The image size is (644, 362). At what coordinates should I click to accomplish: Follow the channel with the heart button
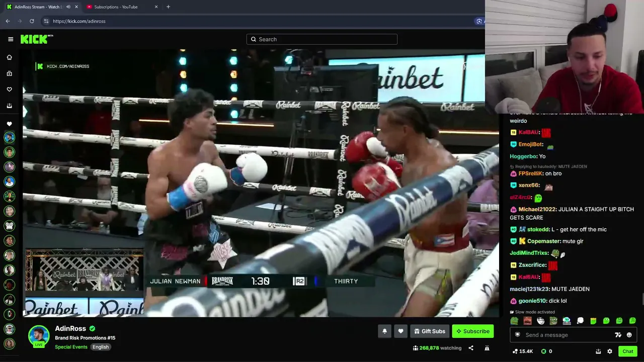click(400, 331)
